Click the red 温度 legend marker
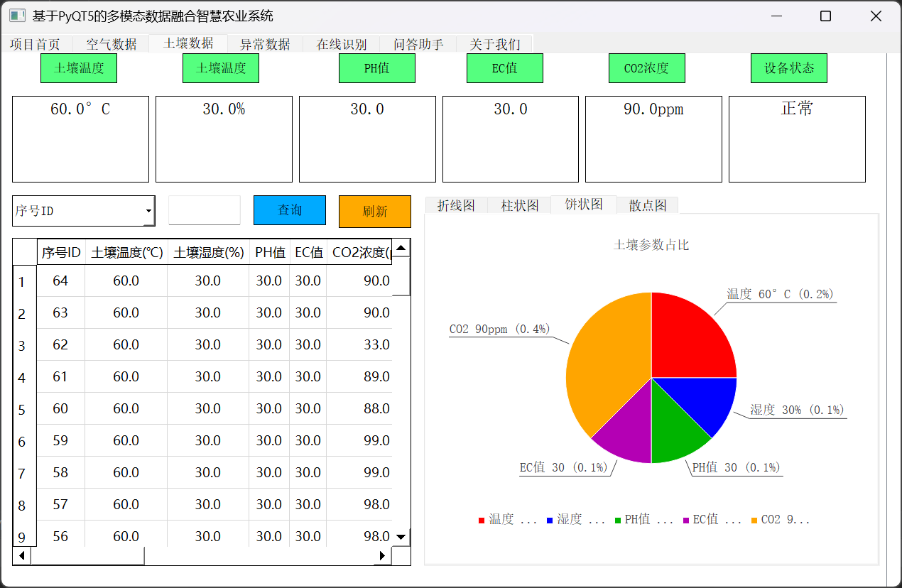 (482, 521)
